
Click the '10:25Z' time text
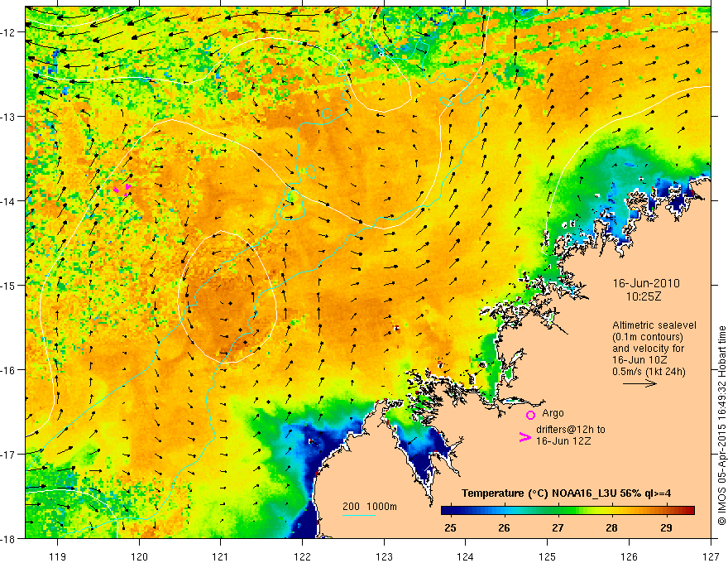pyautogui.click(x=644, y=296)
